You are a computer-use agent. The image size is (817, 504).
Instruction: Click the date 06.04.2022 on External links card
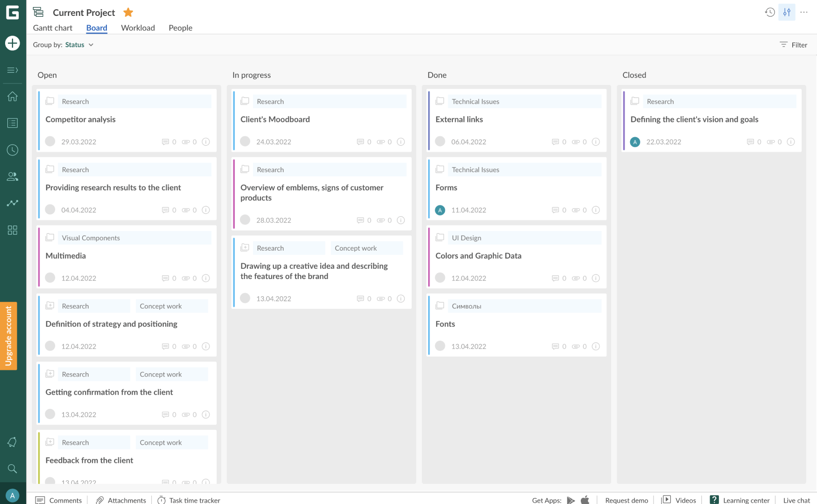[469, 142]
